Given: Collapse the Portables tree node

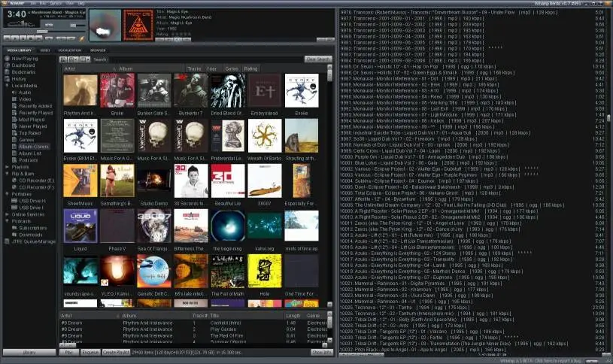Looking at the screenshot, I should pyautogui.click(x=7, y=194).
